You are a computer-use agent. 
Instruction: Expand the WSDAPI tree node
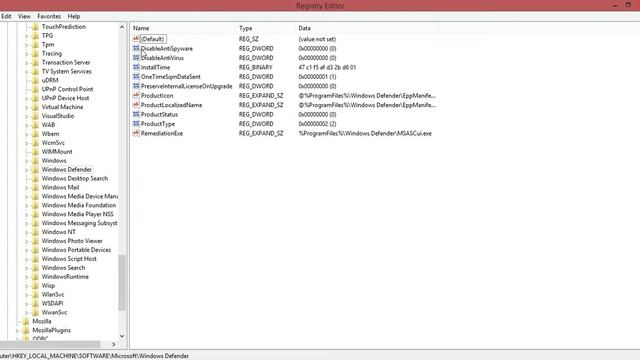tap(27, 304)
